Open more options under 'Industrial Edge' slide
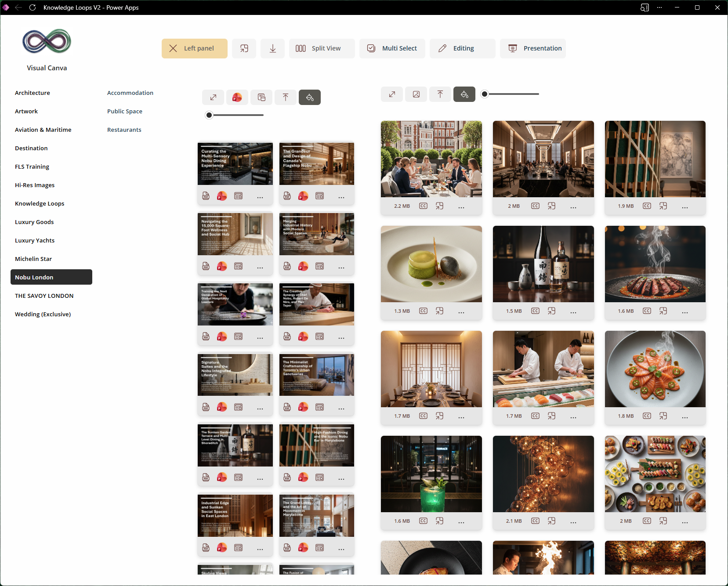728x586 pixels. pyautogui.click(x=260, y=549)
